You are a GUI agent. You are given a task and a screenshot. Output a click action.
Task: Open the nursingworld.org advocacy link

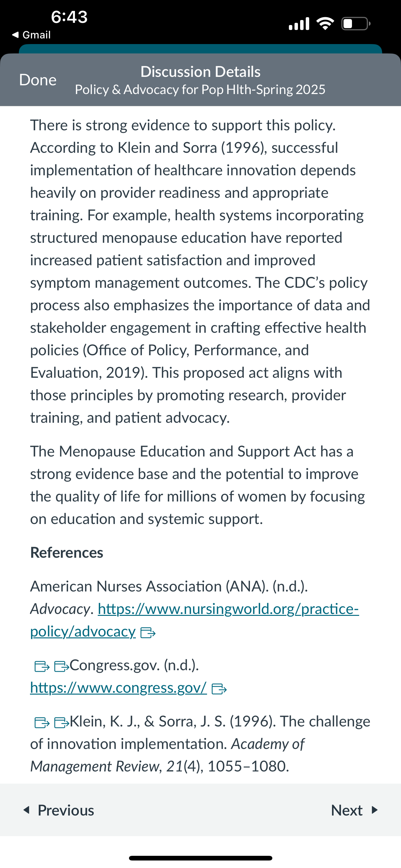click(228, 609)
